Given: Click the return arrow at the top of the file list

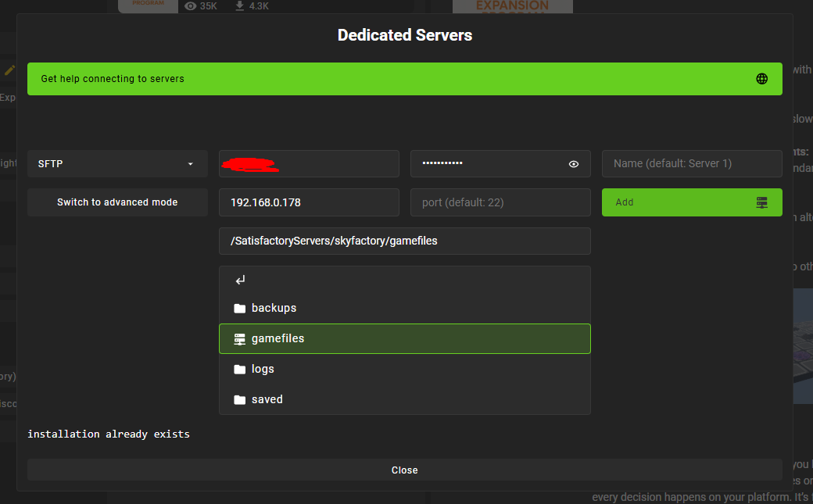Looking at the screenshot, I should coord(240,279).
